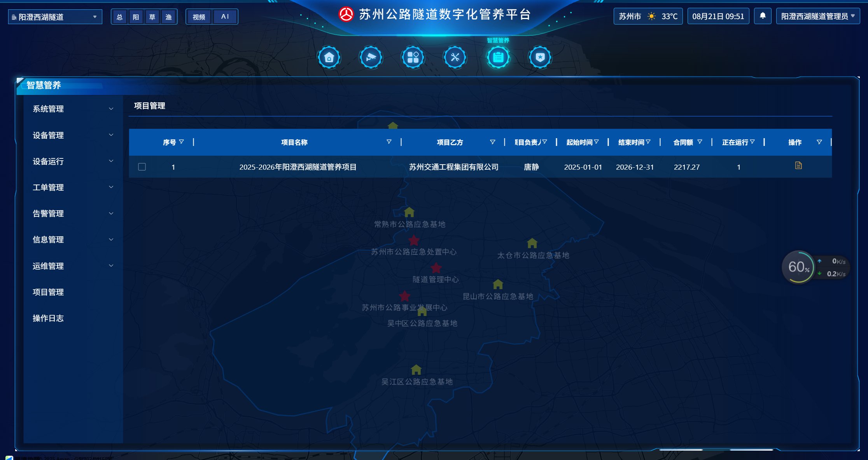Screen dimensions: 868x460
Task: Click the 60% performance gauge widget
Action: 798,267
